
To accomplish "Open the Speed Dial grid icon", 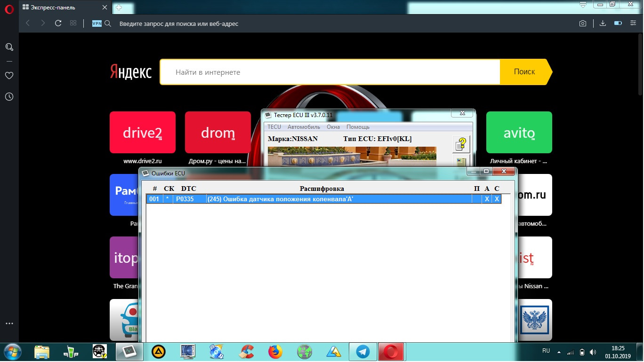I will pyautogui.click(x=73, y=23).
